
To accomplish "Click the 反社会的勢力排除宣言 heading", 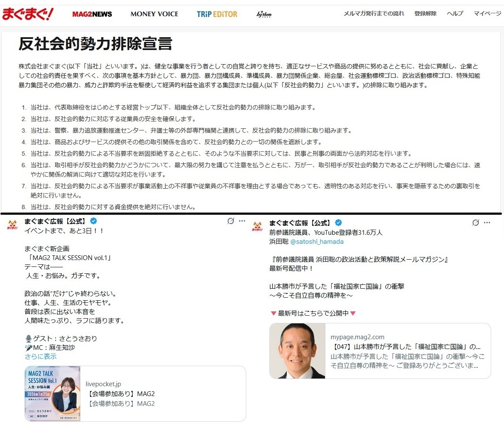I will coord(95,44).
